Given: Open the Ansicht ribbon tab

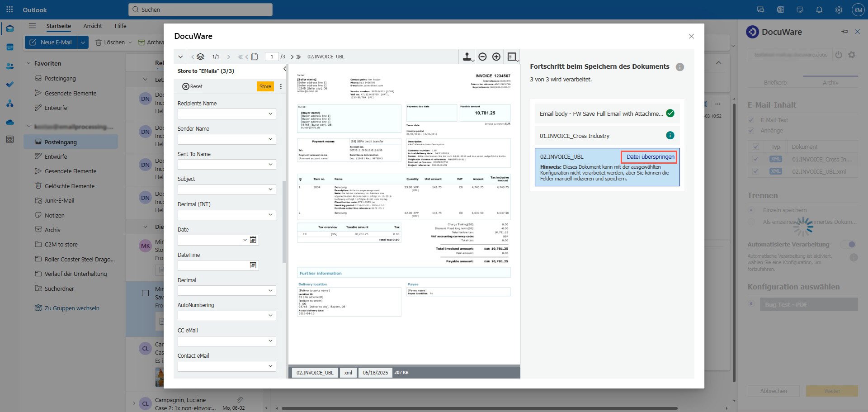Looking at the screenshot, I should coord(92,26).
